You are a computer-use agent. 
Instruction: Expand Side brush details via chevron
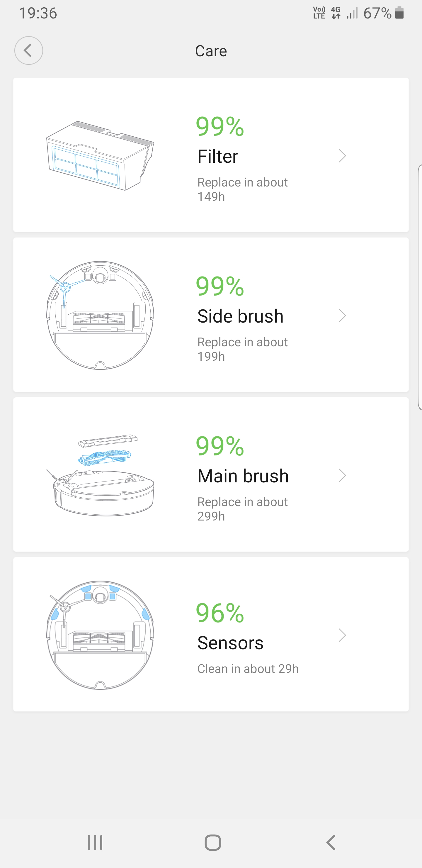tap(342, 316)
